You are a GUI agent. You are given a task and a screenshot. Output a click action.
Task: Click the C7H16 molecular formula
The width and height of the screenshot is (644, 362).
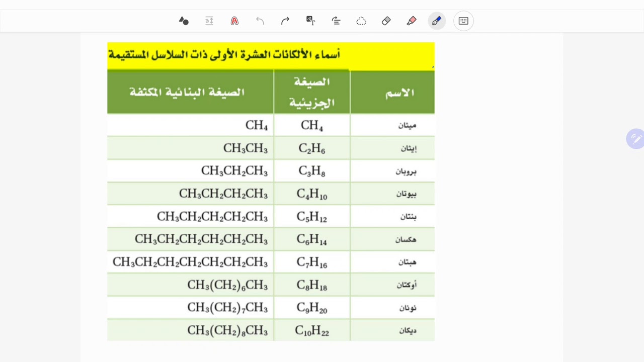pos(312,262)
